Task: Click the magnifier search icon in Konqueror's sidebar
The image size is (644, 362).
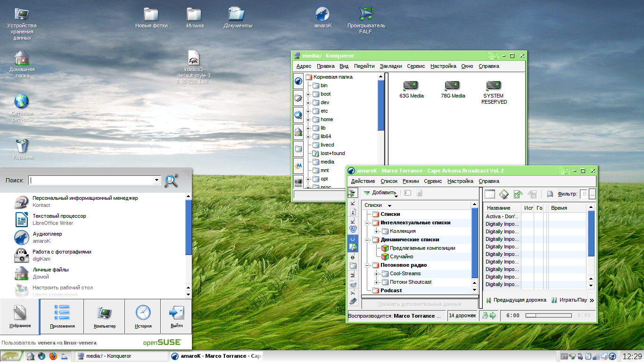Action: [298, 115]
